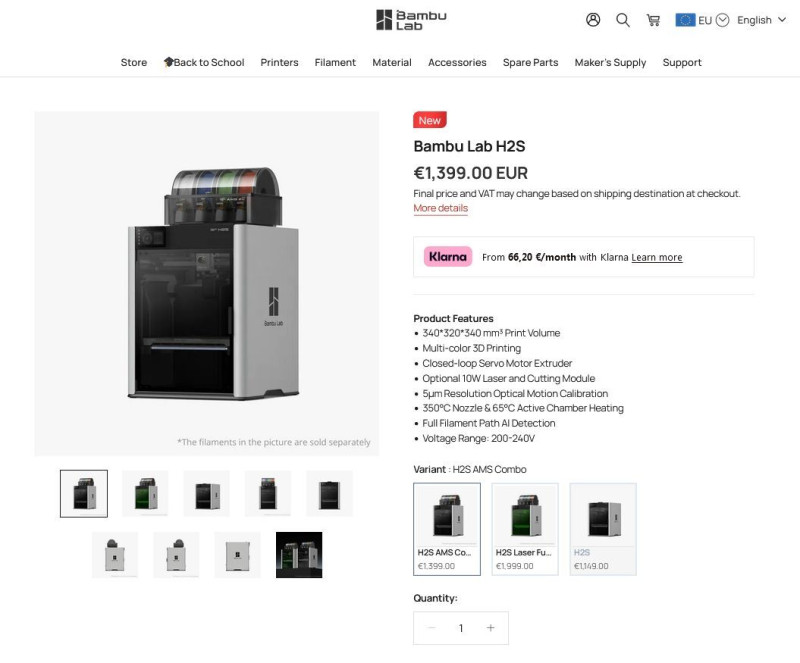Increase quantity with the plus icon
Image resolution: width=800 pixels, height=663 pixels.
tap(490, 628)
